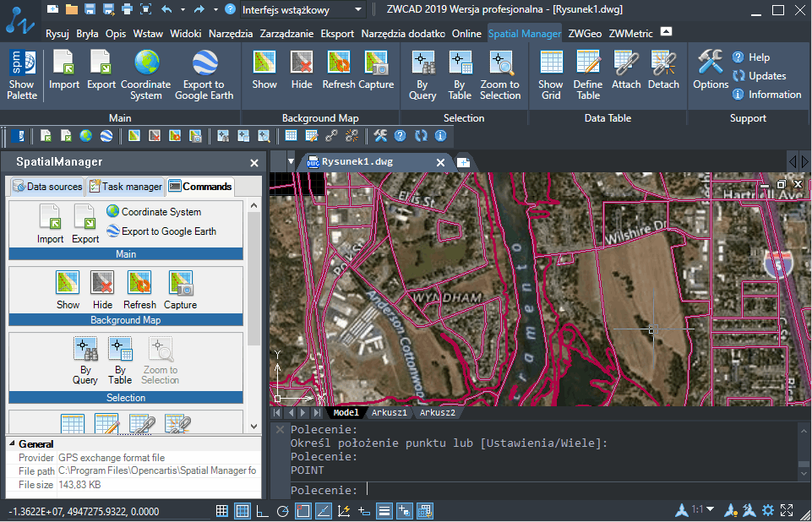The width and height of the screenshot is (812, 522).
Task: Add a new drawing tab
Action: tap(464, 163)
